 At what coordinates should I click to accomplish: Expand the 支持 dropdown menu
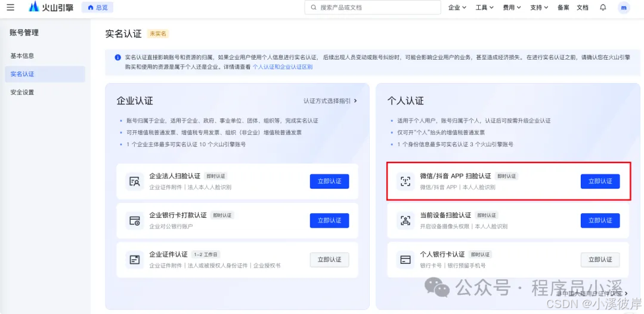click(539, 7)
